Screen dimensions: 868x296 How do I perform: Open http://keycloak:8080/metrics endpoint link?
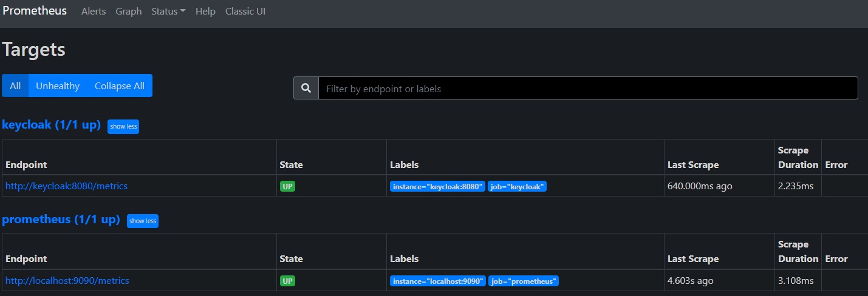(x=67, y=186)
